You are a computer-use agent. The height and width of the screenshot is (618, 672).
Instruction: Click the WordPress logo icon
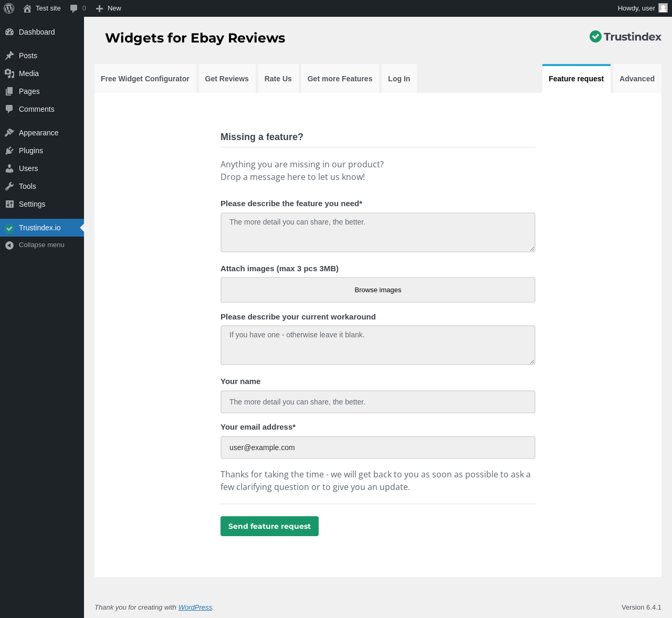[9, 8]
